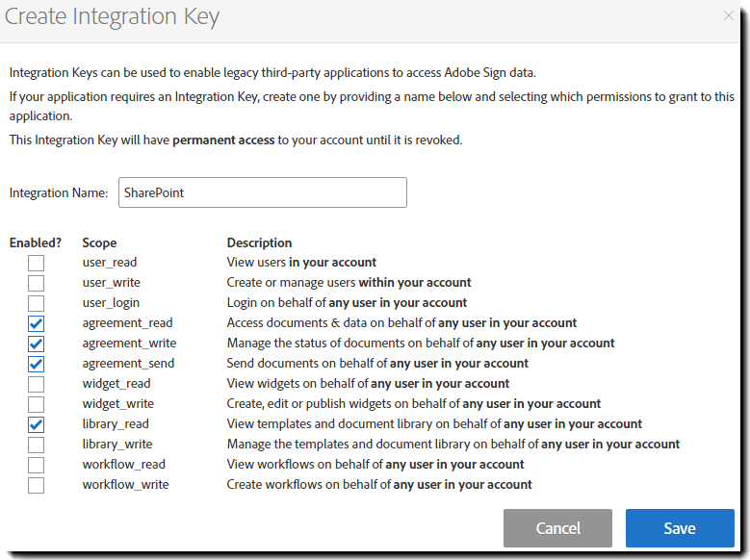Image resolution: width=750 pixels, height=560 pixels.
Task: Enable the user_write scope checkbox
Action: pos(36,283)
